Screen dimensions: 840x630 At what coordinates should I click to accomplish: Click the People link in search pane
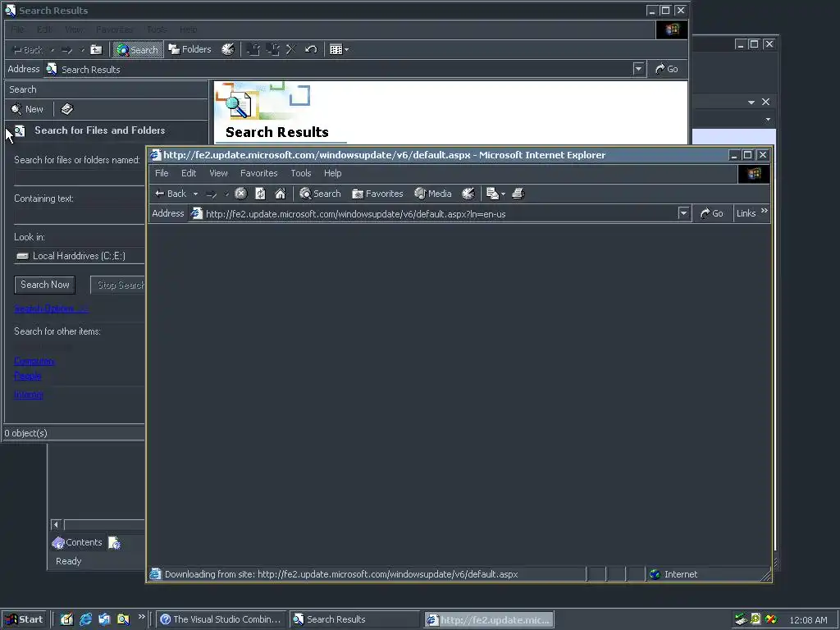(27, 376)
